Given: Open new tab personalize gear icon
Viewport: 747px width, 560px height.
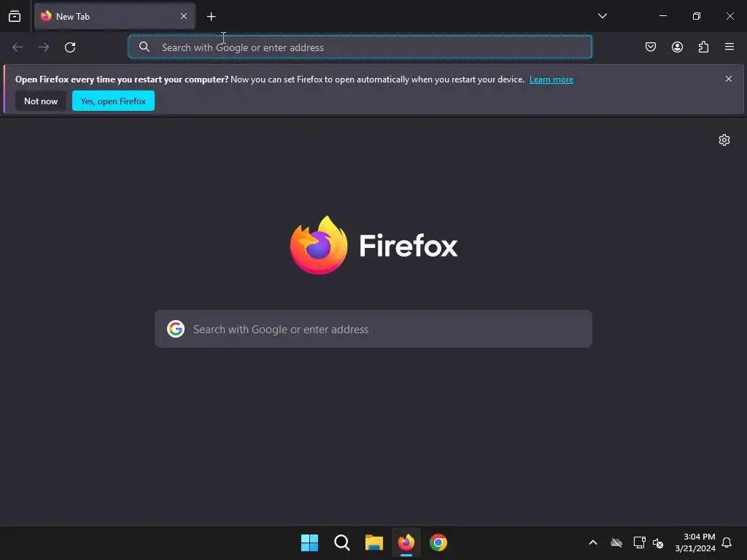Looking at the screenshot, I should coord(724,140).
